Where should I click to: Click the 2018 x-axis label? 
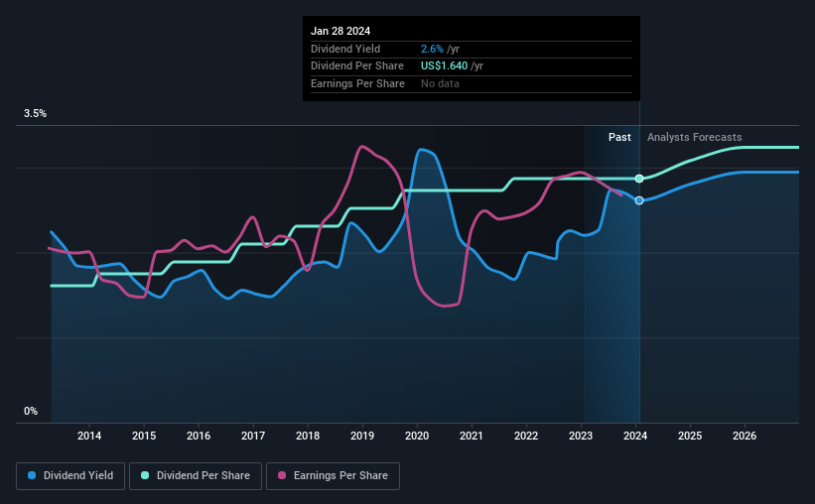click(x=308, y=436)
